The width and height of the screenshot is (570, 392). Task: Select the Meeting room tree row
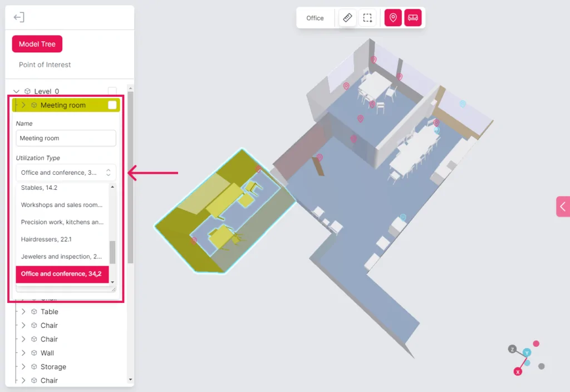coord(66,105)
